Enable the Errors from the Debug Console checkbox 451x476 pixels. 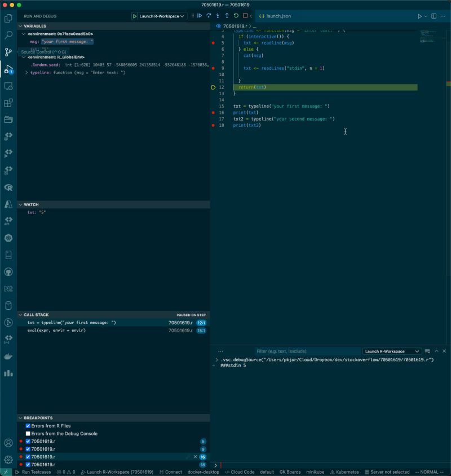[x=27, y=434]
